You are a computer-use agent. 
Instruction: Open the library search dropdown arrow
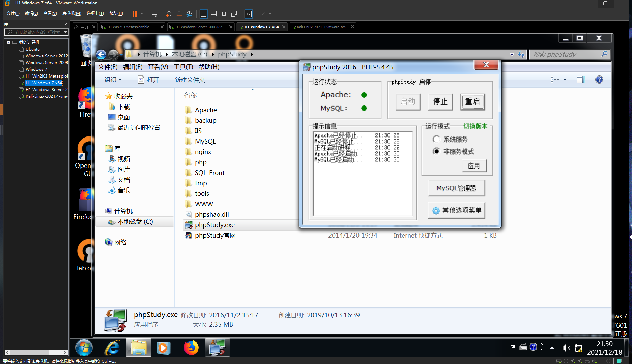(x=66, y=32)
